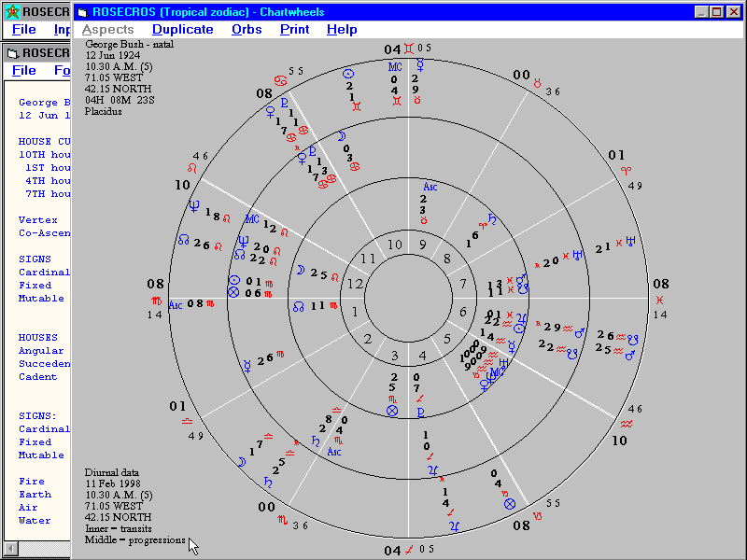
Task: Select the Part of Fortune symbol near house 3
Action: tap(392, 410)
